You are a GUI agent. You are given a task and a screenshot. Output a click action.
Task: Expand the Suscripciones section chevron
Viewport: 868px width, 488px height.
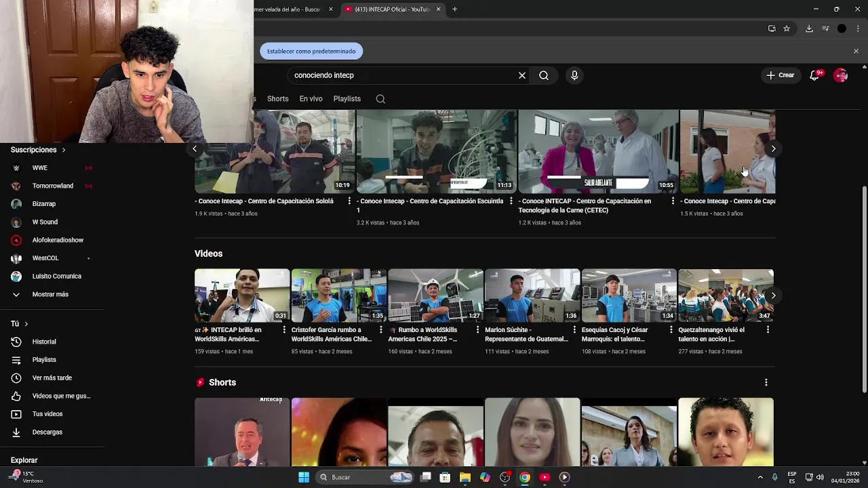point(64,150)
